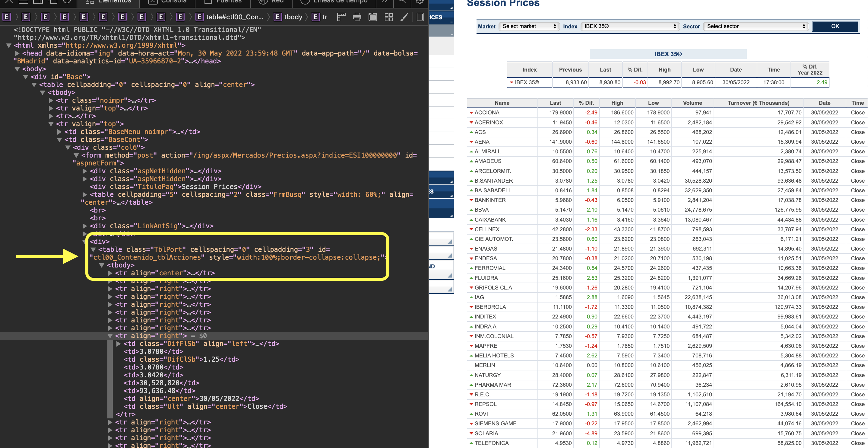Viewport: 868px width, 448px height.
Task: Toggle the details sidebar panel icon
Action: (420, 17)
